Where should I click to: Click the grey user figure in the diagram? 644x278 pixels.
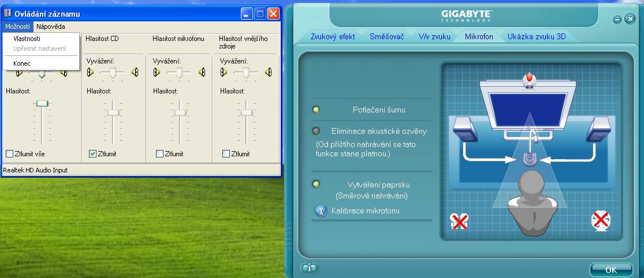[533, 202]
